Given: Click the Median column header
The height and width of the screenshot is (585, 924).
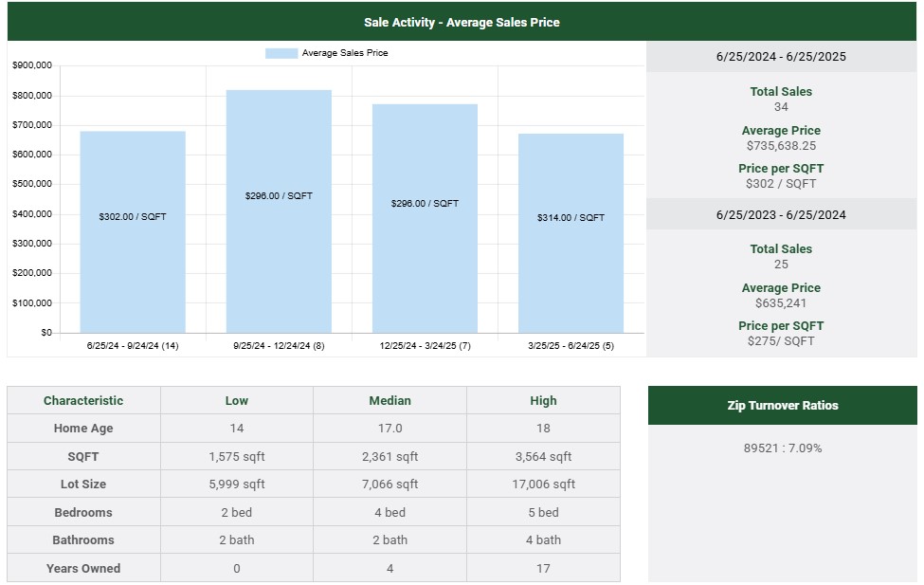Looking at the screenshot, I should point(390,400).
